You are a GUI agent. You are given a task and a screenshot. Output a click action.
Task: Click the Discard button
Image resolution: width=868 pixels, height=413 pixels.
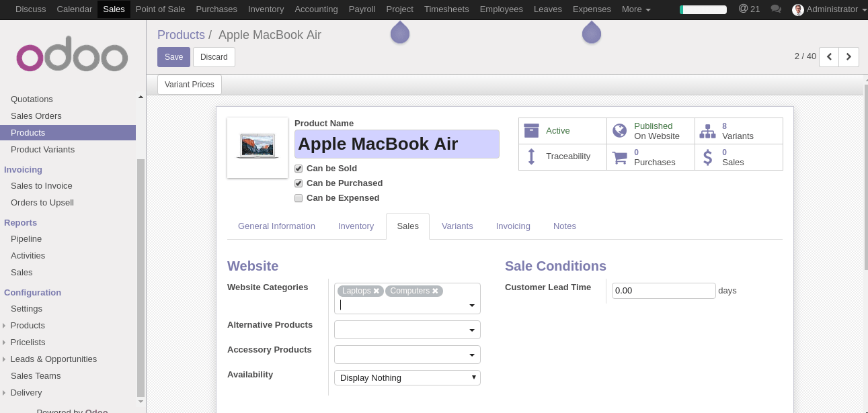214,57
